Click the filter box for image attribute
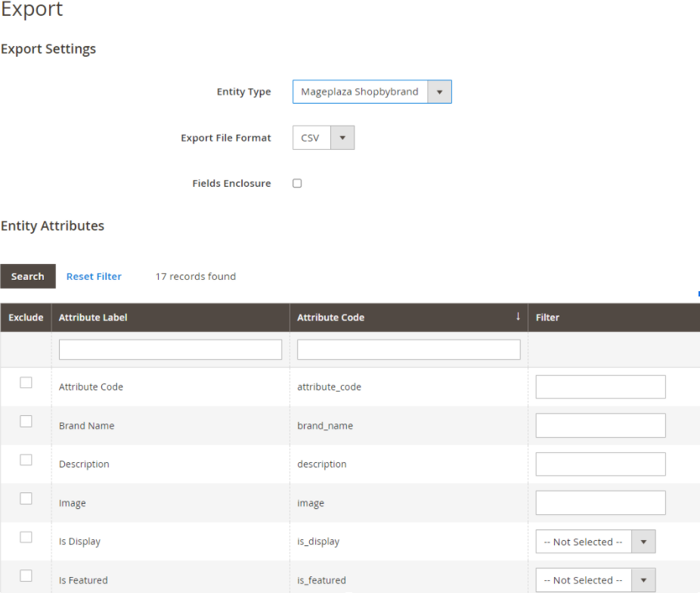The image size is (700, 593). (x=600, y=502)
